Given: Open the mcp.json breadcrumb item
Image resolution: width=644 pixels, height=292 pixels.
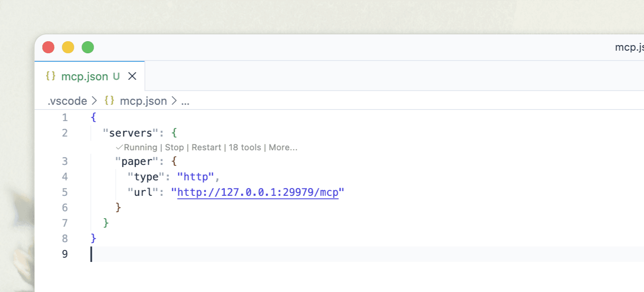Looking at the screenshot, I should click(x=143, y=101).
